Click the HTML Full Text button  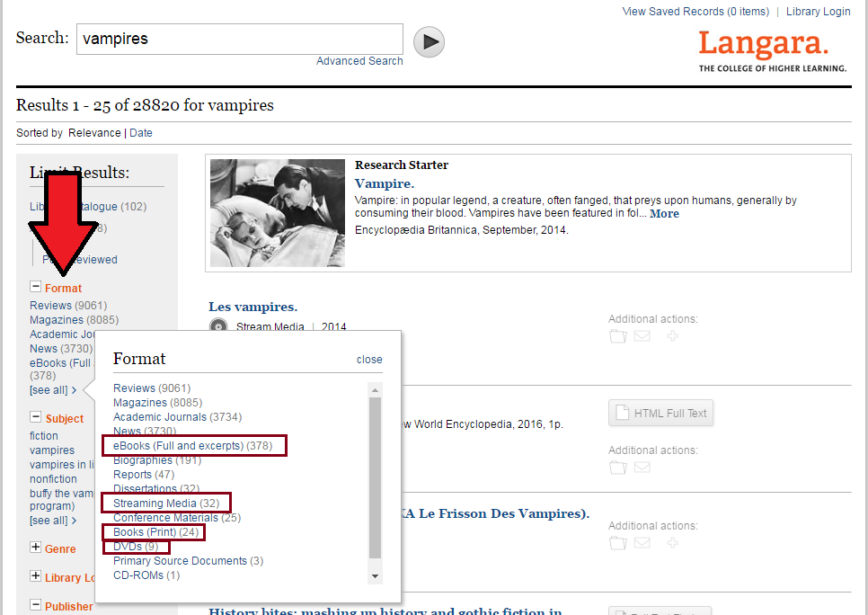(x=661, y=413)
